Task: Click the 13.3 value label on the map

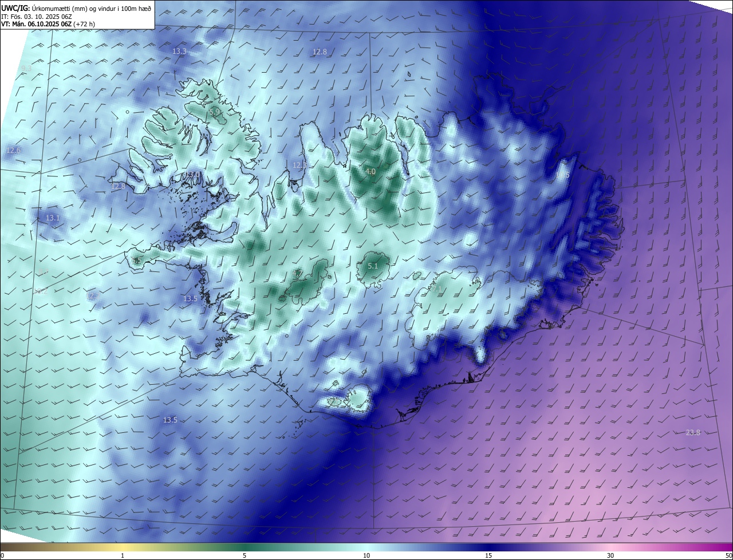Action: pos(179,52)
